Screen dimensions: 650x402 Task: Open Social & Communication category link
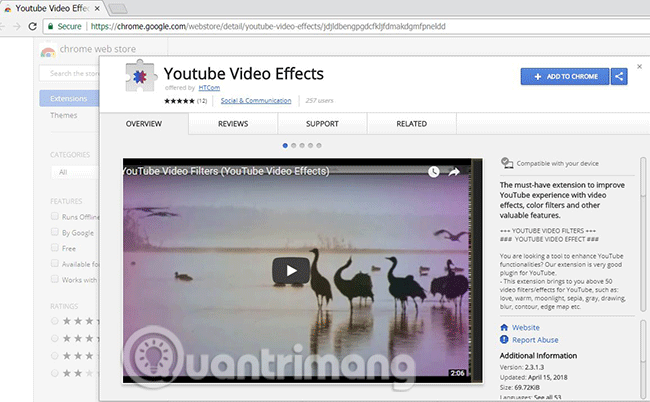pos(256,100)
